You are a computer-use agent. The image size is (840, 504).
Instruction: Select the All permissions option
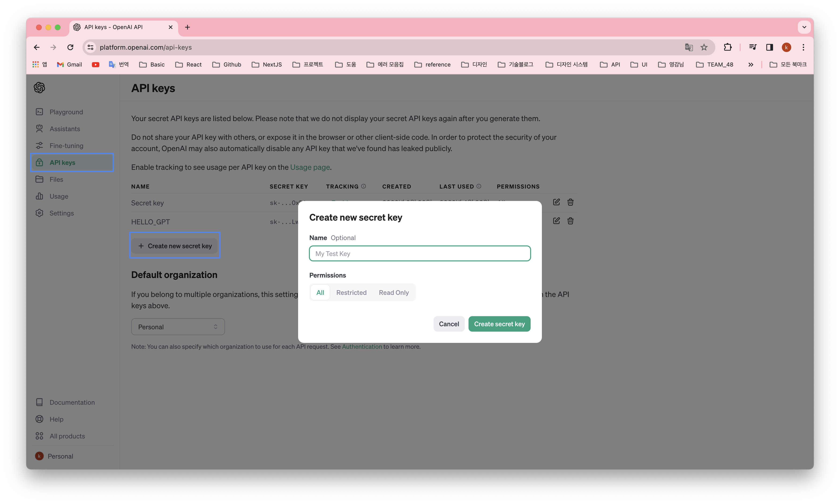pyautogui.click(x=320, y=293)
